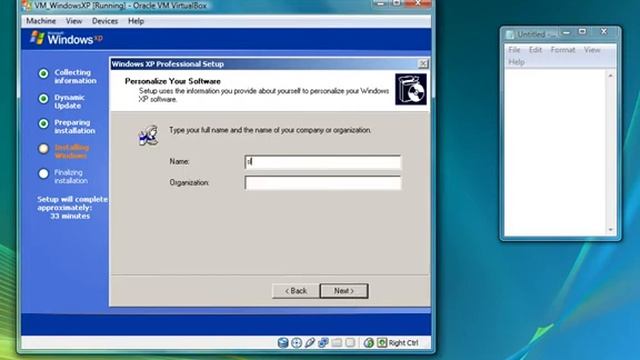The image size is (640, 360).
Task: Click the Preparing installation step indicator
Action: click(43, 123)
